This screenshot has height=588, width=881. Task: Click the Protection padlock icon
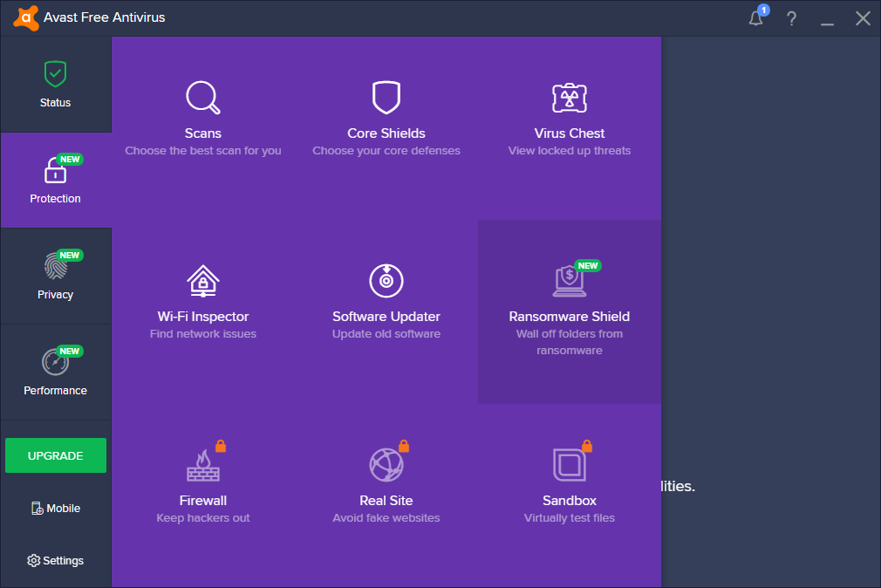(55, 170)
